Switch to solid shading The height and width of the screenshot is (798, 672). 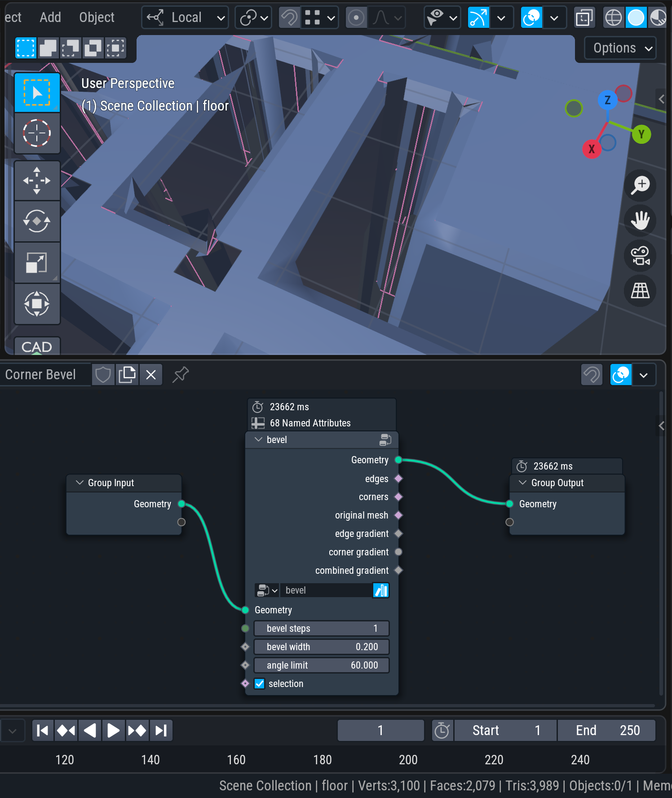coord(636,18)
